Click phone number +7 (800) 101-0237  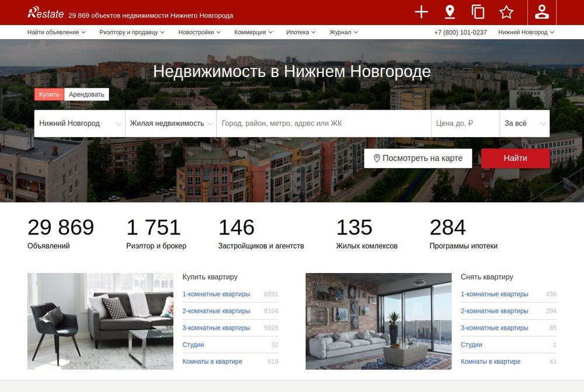[x=460, y=32]
